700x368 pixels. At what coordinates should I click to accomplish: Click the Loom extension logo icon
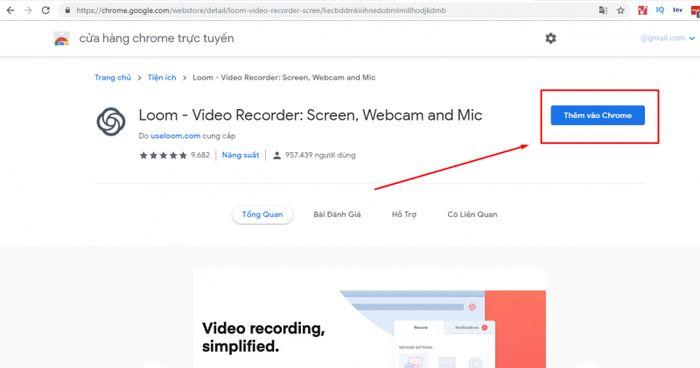pos(111,121)
